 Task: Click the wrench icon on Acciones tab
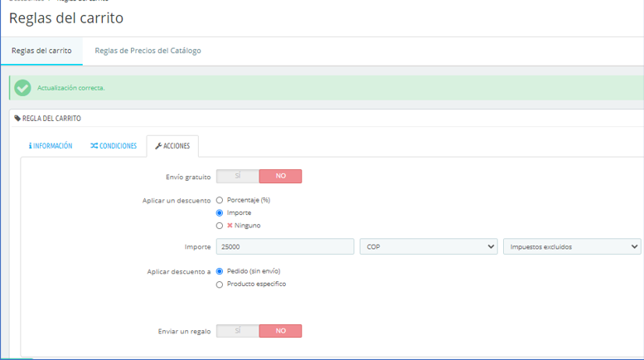click(158, 146)
